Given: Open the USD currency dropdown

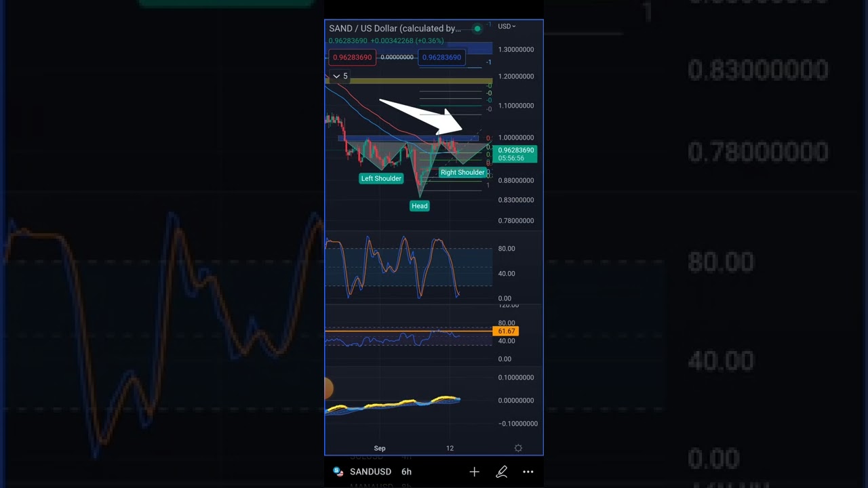Looking at the screenshot, I should click(x=507, y=26).
